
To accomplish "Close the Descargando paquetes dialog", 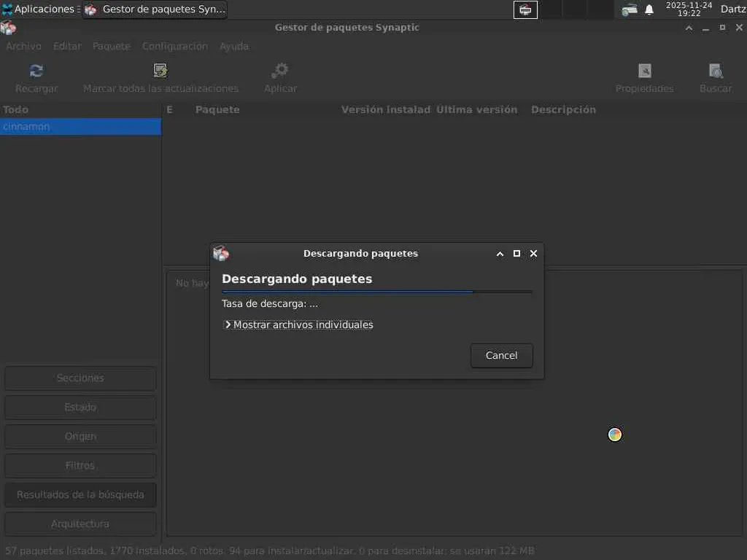I will (x=533, y=253).
